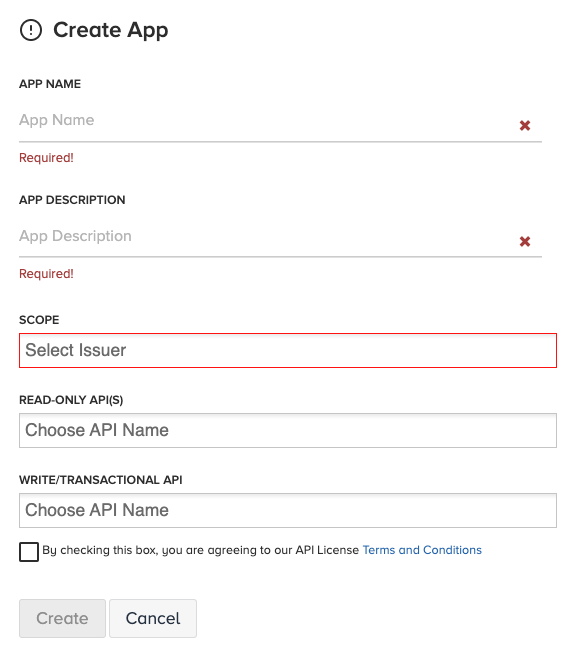Click the Create App heading
The image size is (585, 660).
click(x=111, y=30)
